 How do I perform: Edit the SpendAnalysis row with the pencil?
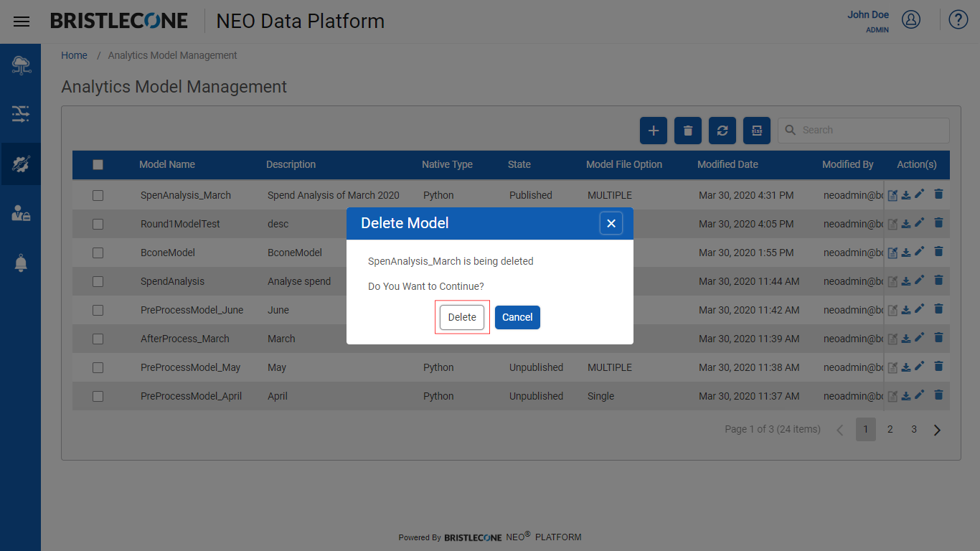920,280
